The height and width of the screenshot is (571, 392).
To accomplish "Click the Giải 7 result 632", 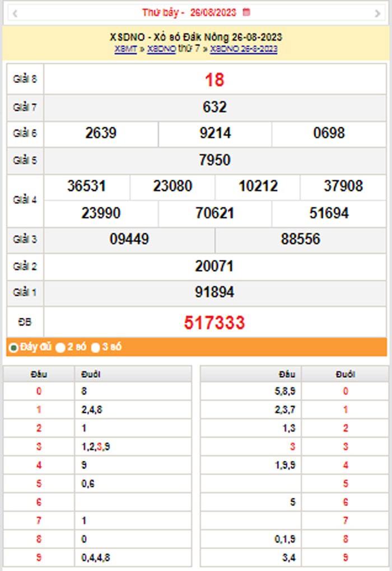I will pyautogui.click(x=214, y=107).
